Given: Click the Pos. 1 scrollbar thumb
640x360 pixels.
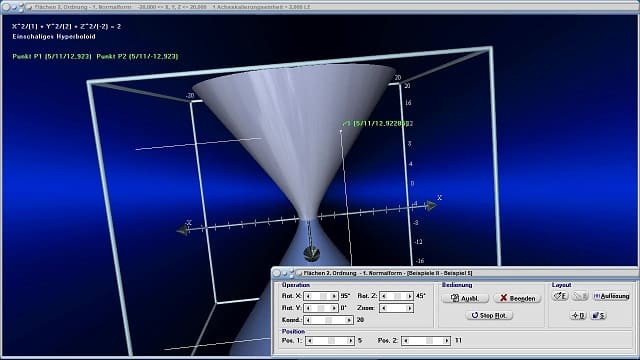Looking at the screenshot, I should click(331, 340).
